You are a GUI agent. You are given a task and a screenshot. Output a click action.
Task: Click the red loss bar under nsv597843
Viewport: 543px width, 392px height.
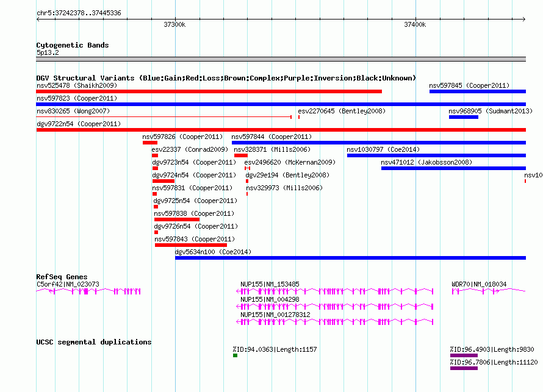(191, 245)
